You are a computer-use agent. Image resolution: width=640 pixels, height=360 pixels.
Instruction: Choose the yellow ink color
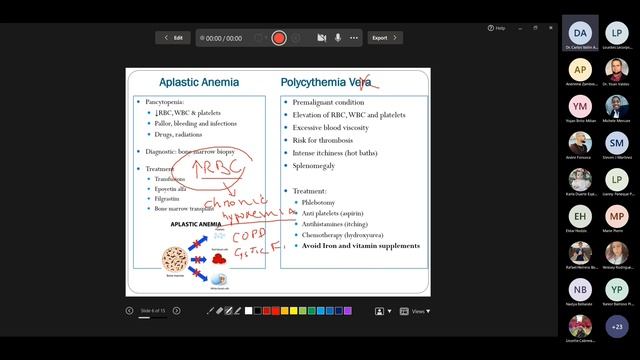point(293,311)
